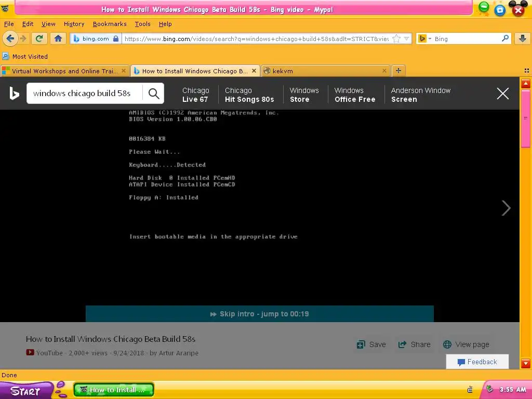Click the Mypal icon in title bar

click(x=5, y=8)
